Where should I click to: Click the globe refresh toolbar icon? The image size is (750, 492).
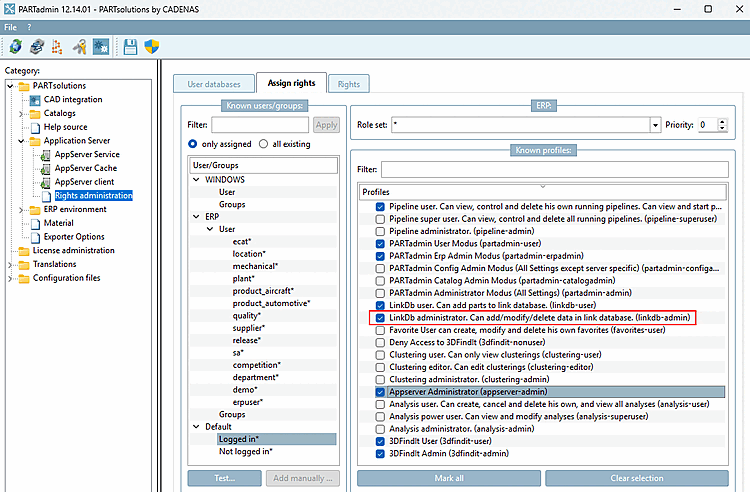pos(15,47)
